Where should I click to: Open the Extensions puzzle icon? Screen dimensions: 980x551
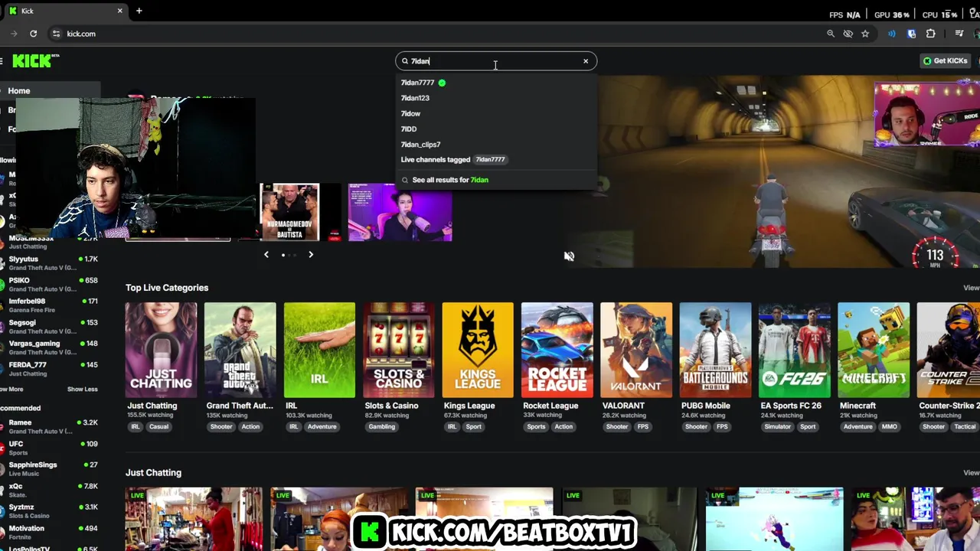(931, 34)
